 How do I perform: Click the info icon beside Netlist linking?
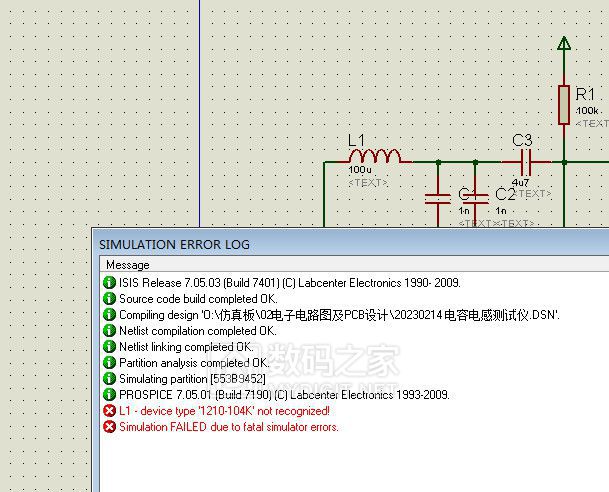110,347
